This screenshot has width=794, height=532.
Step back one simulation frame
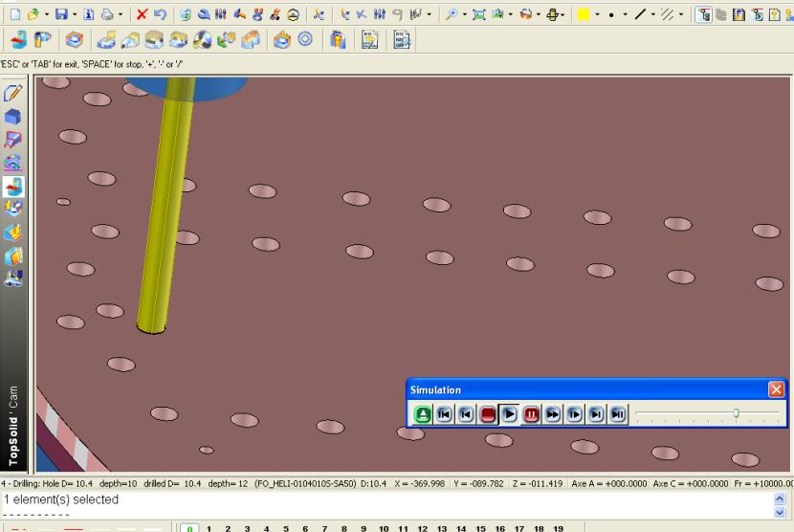(x=466, y=414)
